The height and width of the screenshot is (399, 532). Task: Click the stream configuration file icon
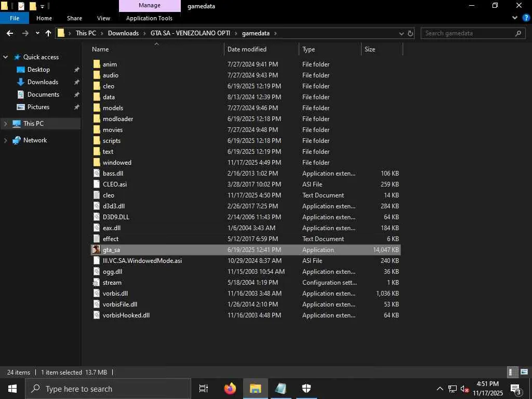[97, 283]
